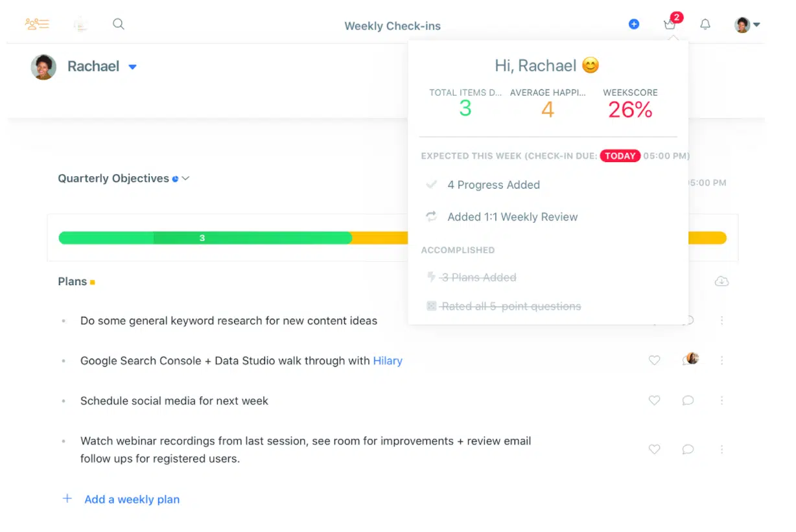Open the Hilary mention link
This screenshot has width=796, height=532.
(x=388, y=361)
